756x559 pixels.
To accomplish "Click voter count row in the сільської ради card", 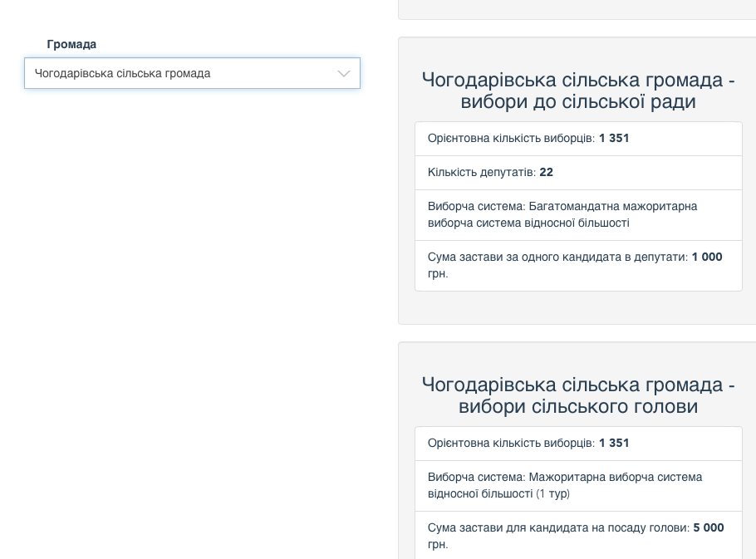I will coord(578,139).
